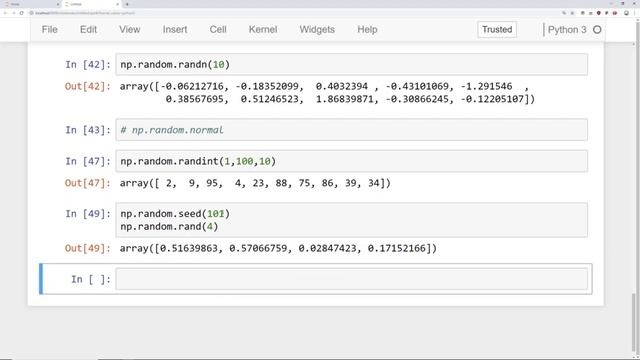Screen dimensions: 640x360
Task: Select the In [43] prompt
Action: pyautogui.click(x=88, y=130)
